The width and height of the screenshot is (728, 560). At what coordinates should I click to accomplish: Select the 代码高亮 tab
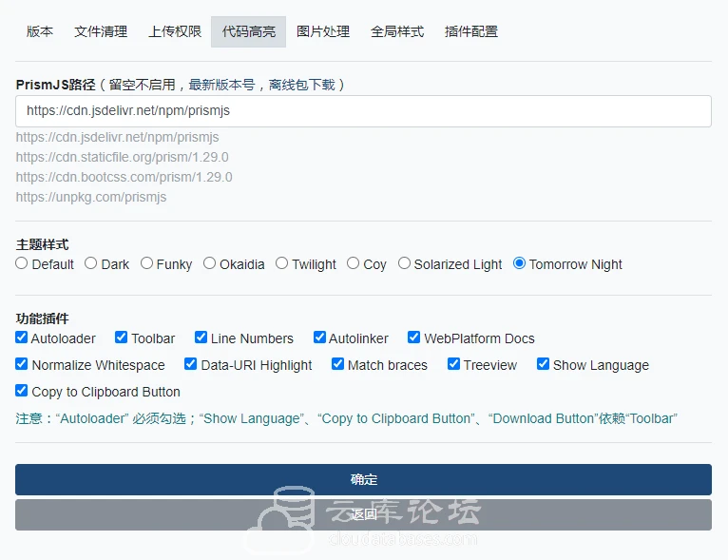tap(248, 31)
